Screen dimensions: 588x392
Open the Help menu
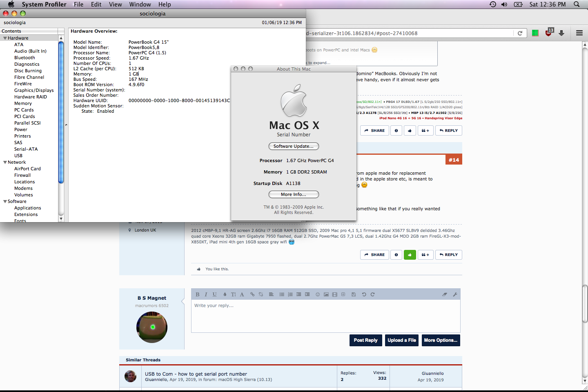coord(165,4)
